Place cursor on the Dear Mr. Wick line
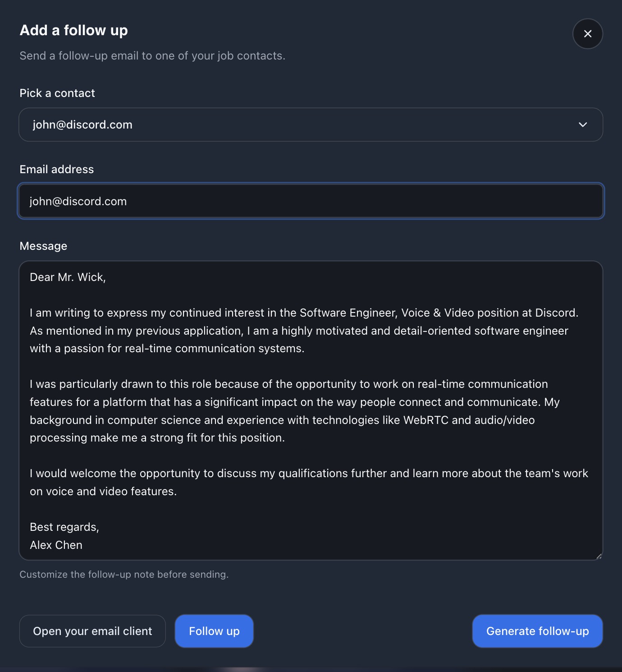 (68, 277)
